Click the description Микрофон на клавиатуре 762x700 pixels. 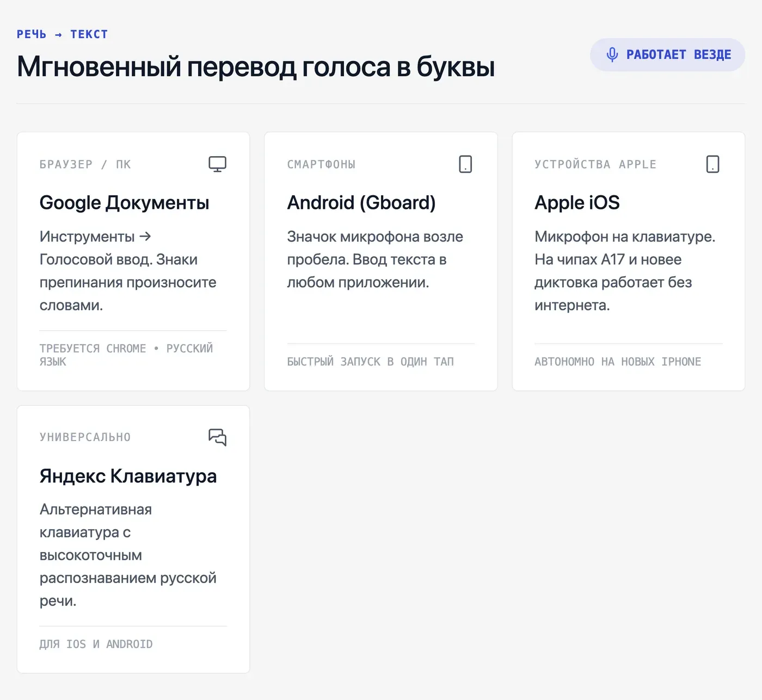point(625,271)
